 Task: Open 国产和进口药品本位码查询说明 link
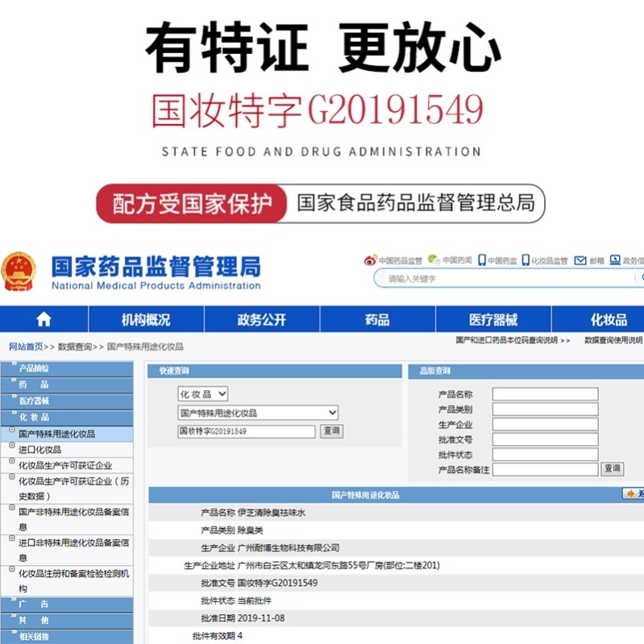click(x=506, y=340)
